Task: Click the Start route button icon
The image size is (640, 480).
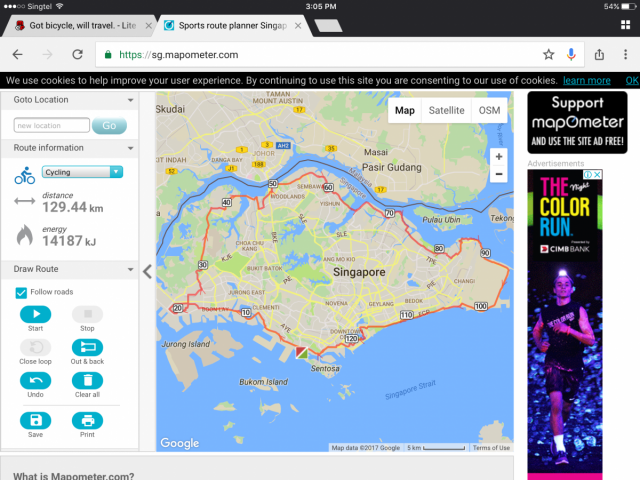Action: [35, 314]
